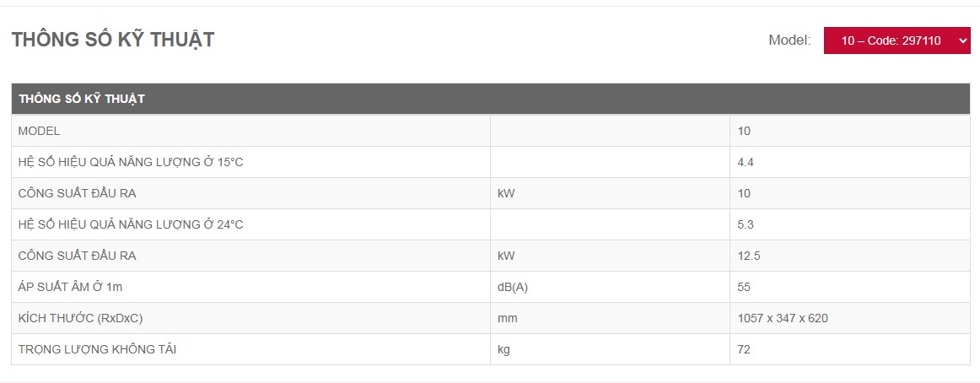This screenshot has width=980, height=383.
Task: Select the MODEL row label
Action: pyautogui.click(x=40, y=132)
